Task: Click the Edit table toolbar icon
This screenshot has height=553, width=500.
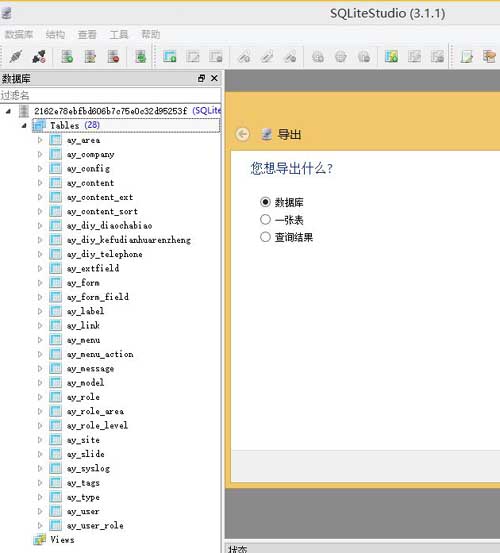Action: 193,56
